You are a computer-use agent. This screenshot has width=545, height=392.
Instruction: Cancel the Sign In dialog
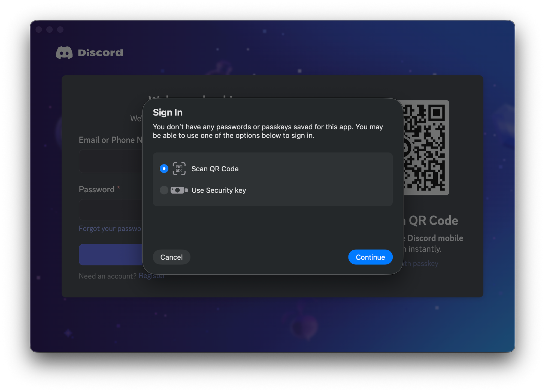pyautogui.click(x=171, y=257)
